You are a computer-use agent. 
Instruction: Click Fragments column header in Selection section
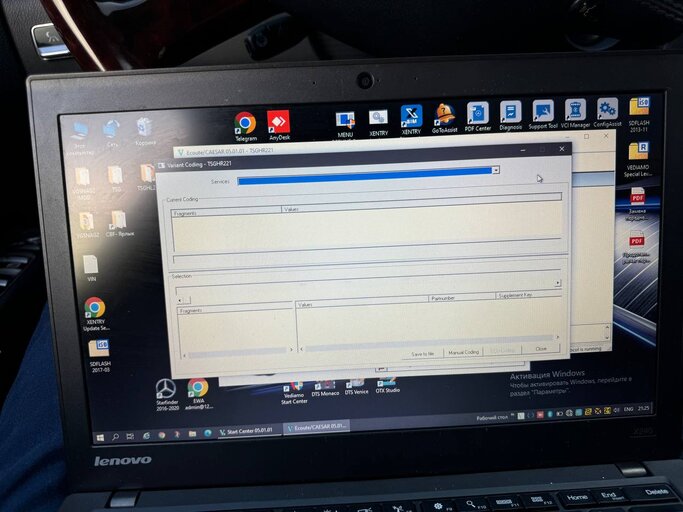click(235, 309)
